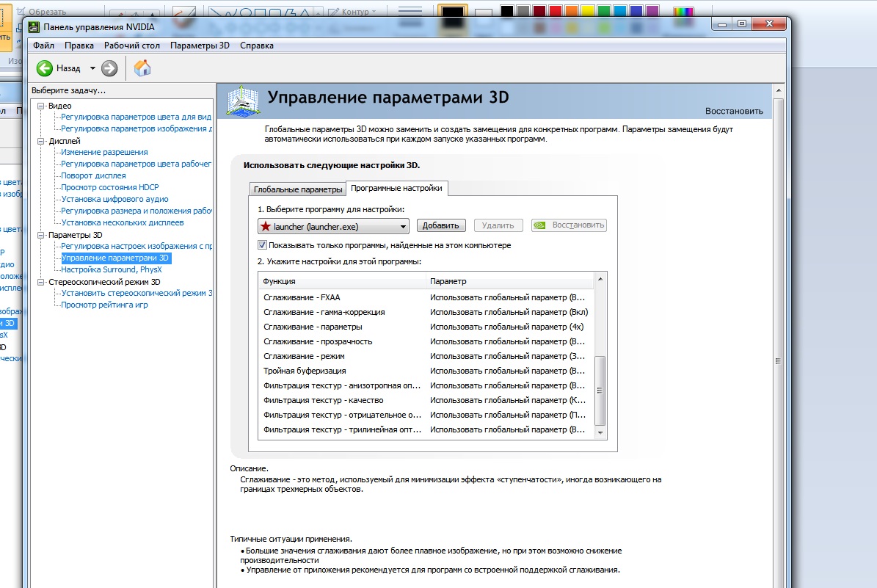Open Поворот дисплея page

point(93,175)
